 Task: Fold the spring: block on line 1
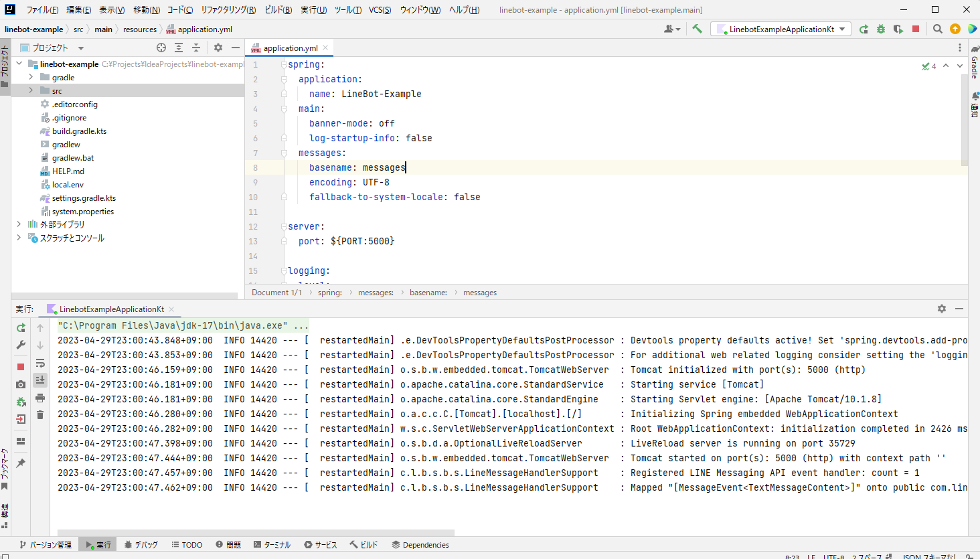(284, 64)
